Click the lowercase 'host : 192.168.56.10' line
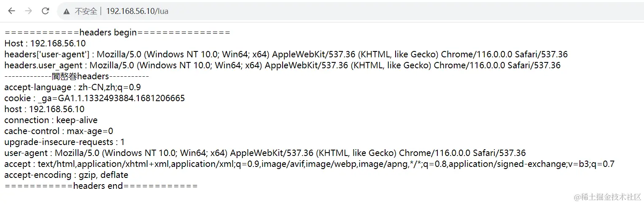Viewport: 644px width, 204px height. (x=44, y=109)
